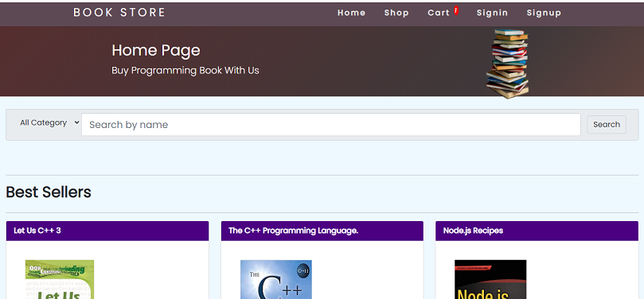Click the C++ Programming Language cover image
This screenshot has height=299, width=644.
[276, 279]
